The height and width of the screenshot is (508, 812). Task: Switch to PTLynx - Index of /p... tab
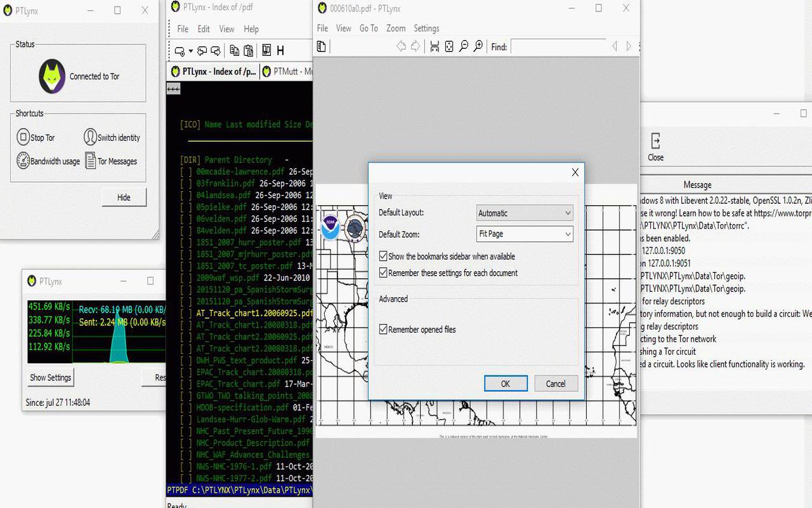tap(213, 72)
